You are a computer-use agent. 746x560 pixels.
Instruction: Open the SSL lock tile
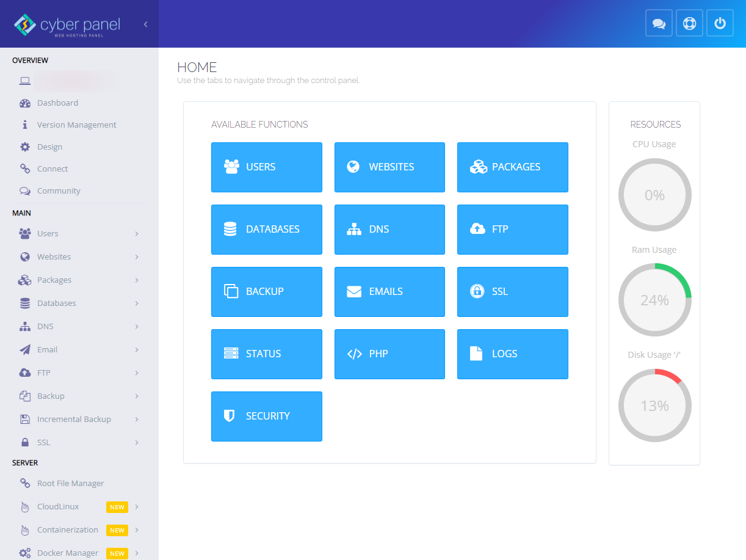[x=513, y=292]
